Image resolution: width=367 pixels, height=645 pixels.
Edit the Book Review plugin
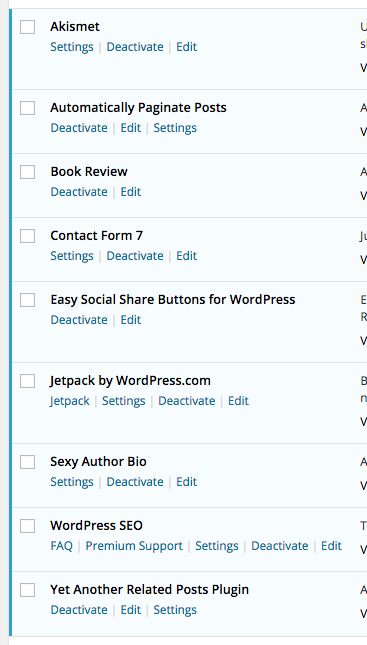point(131,192)
